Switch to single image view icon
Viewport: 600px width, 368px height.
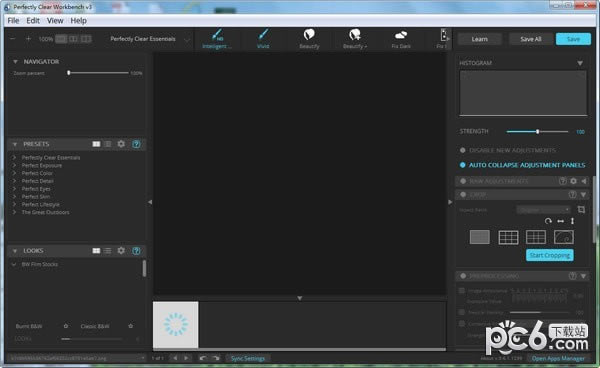point(61,39)
